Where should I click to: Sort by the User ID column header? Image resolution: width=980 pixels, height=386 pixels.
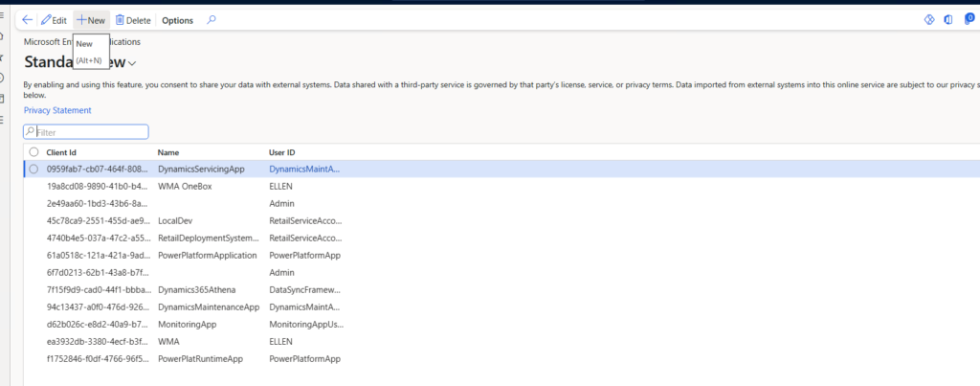(282, 152)
